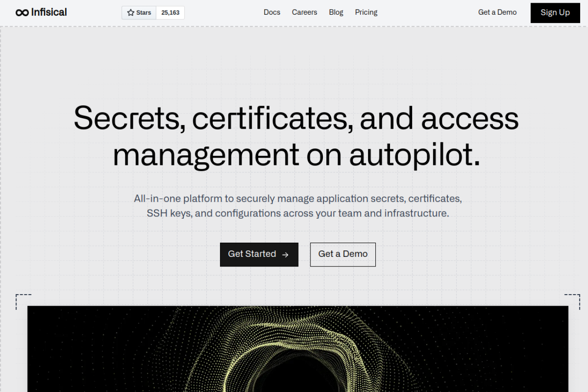Screen dimensions: 588x392
Task: Click the dotted animation preview image
Action: point(298,349)
